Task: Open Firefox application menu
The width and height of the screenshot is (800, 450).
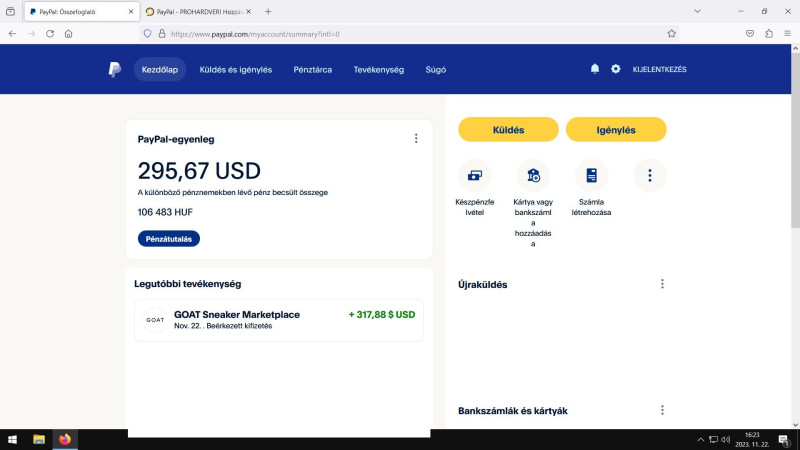Action: (787, 34)
